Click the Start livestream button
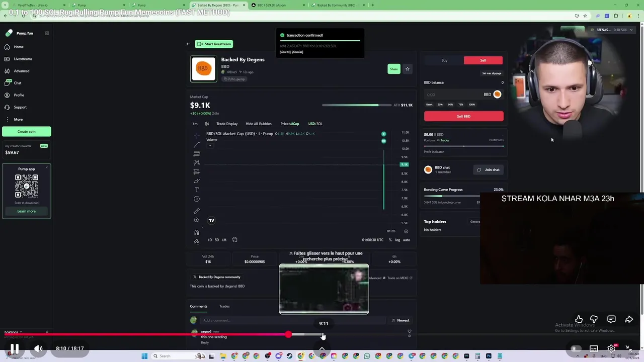 (214, 44)
